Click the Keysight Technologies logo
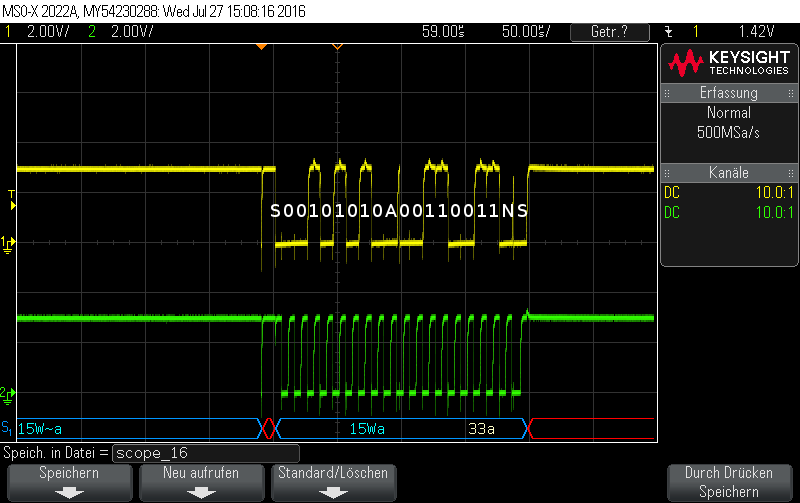 coord(728,64)
